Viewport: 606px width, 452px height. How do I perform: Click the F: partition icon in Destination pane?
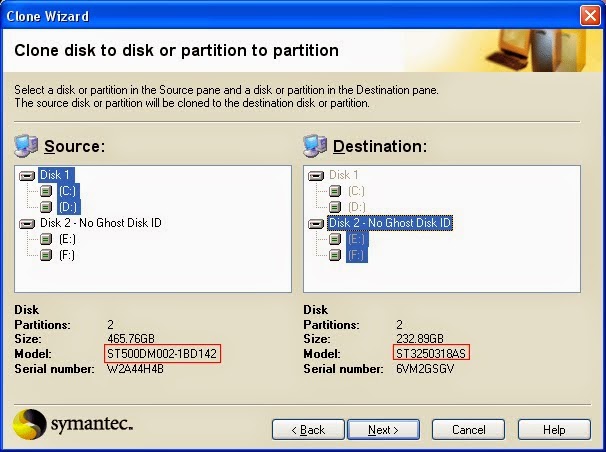[335, 255]
